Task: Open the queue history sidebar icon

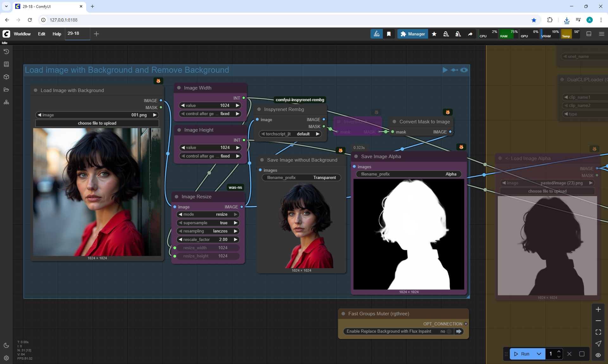Action: point(6,52)
